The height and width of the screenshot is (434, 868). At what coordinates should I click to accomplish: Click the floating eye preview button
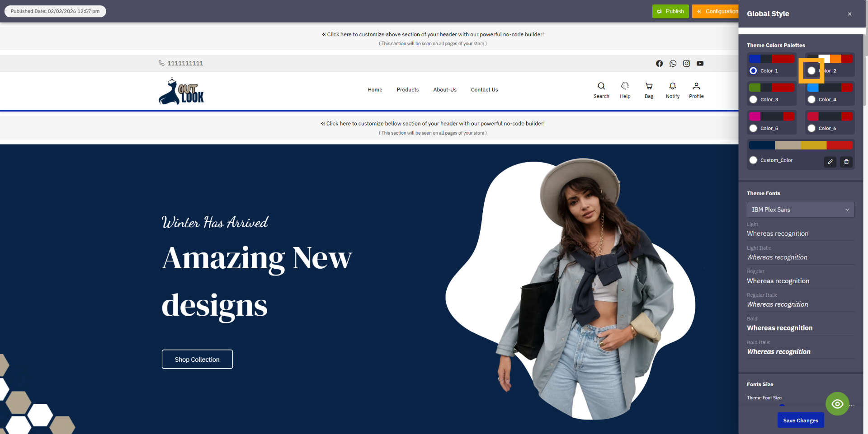click(x=837, y=403)
